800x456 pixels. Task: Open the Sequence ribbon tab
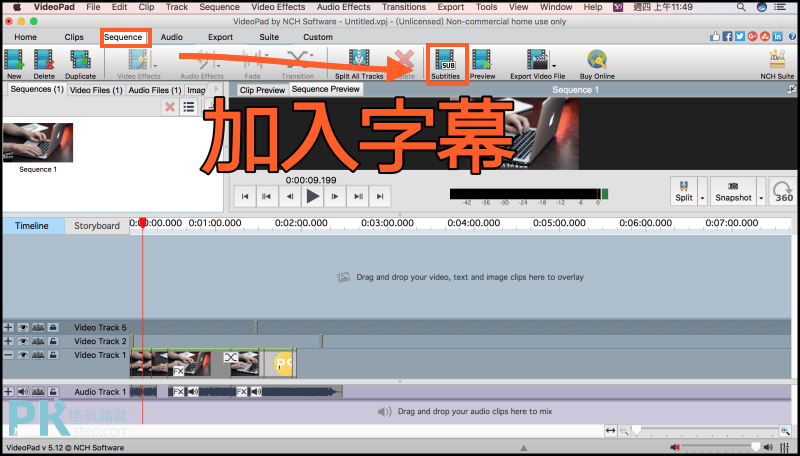pos(123,37)
